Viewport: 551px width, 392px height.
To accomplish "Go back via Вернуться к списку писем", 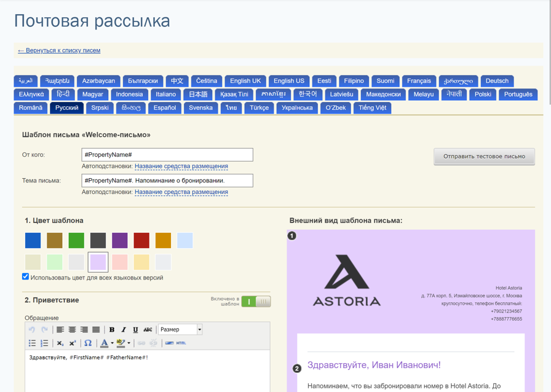I will [59, 50].
